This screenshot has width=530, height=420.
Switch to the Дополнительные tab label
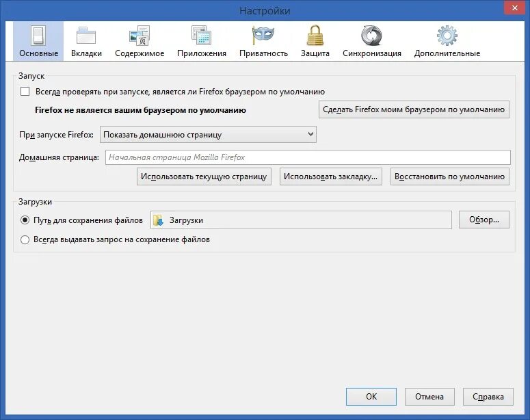447,53
